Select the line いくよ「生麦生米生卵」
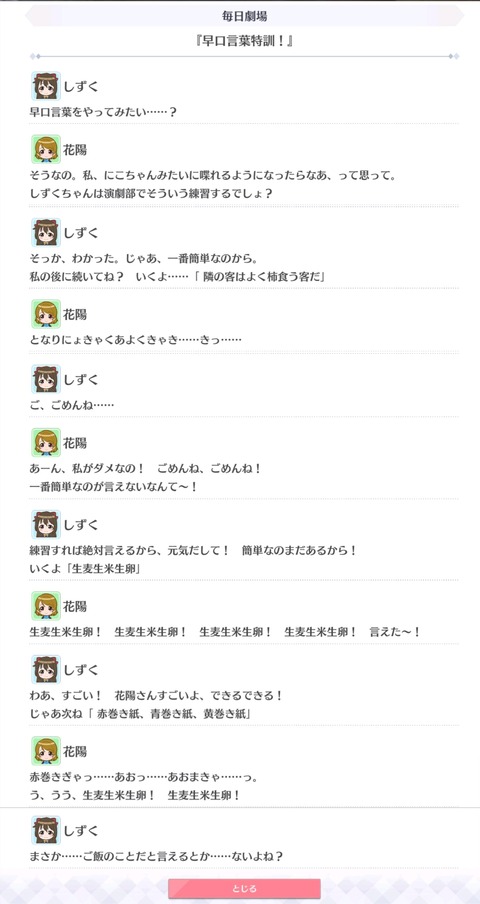The image size is (480, 904). [x=86, y=569]
